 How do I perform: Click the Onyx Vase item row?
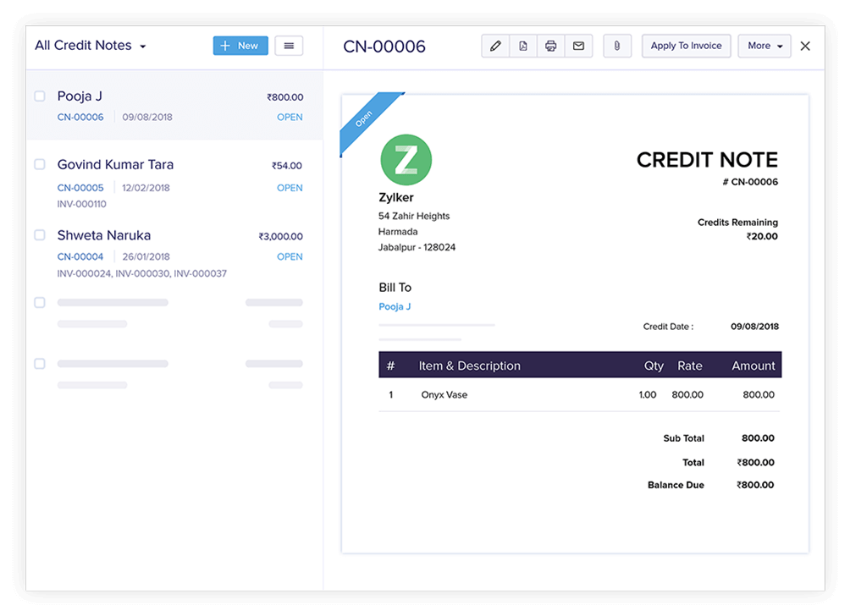(x=579, y=394)
